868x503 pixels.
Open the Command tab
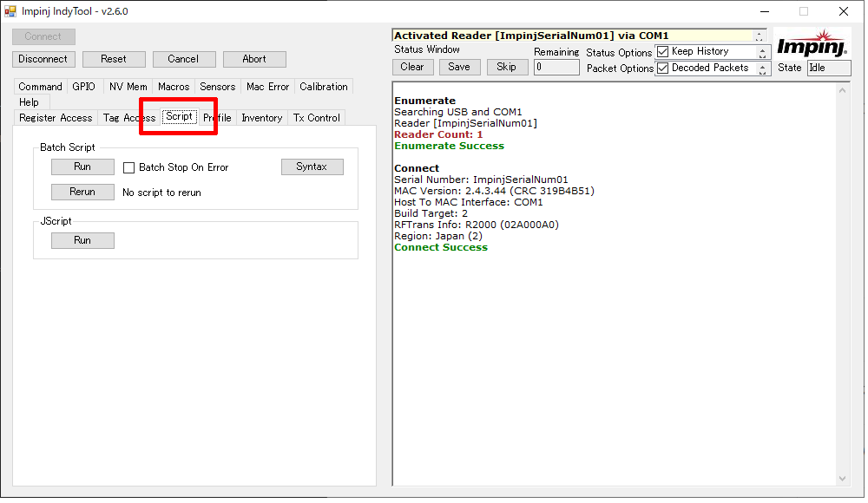pos(41,87)
